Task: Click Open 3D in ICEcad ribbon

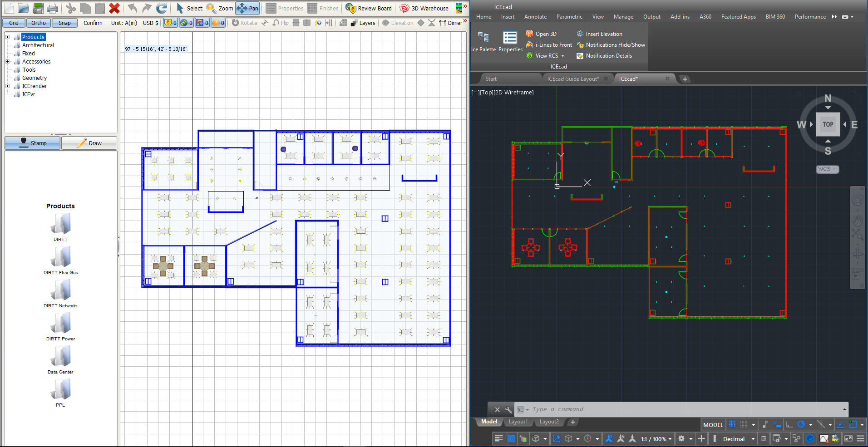Action: click(541, 34)
